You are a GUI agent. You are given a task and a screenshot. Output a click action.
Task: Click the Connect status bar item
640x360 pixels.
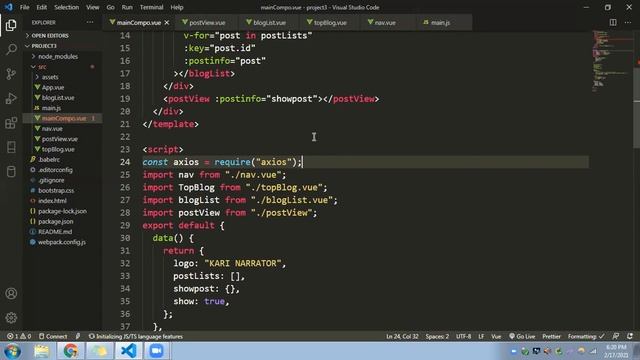[x=53, y=336]
